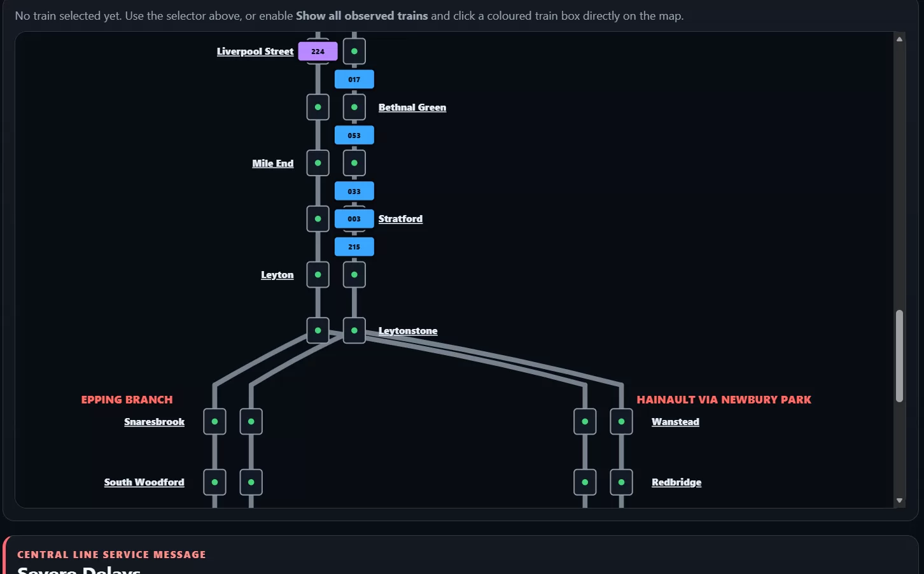Viewport: 924px width, 574px height.
Task: Click the EPPING BRANCH heading
Action: [x=127, y=400]
